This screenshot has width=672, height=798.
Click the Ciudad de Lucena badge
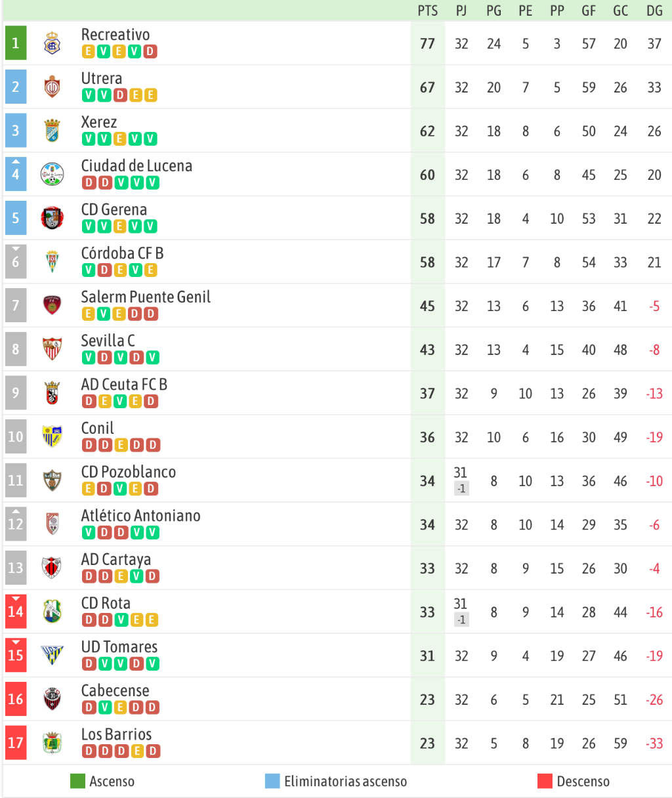(52, 175)
